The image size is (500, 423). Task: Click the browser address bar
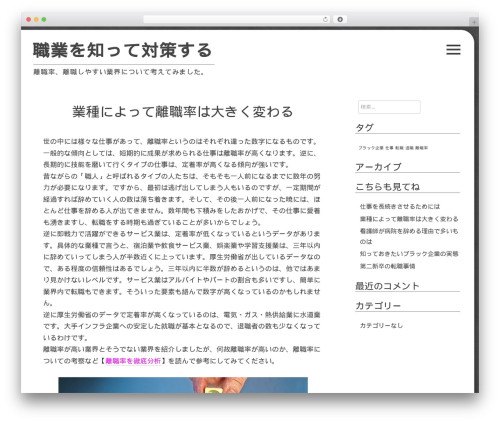[237, 19]
